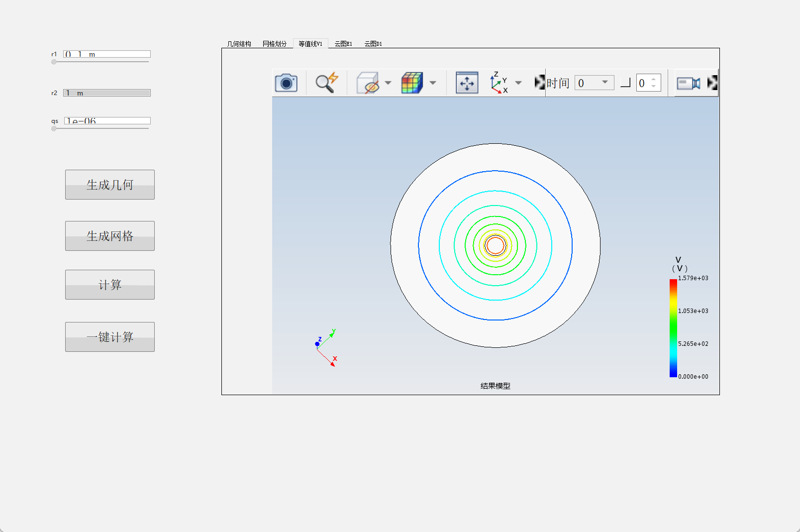Viewport: 800px width, 532px height.
Task: Click the 时间 label in toolbar
Action: (x=558, y=83)
